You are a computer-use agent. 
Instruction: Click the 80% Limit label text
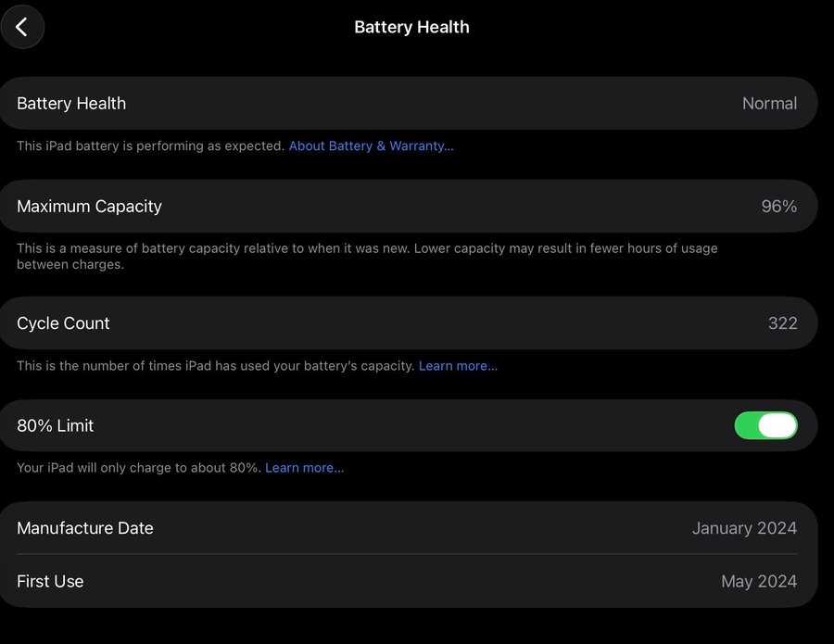pyautogui.click(x=56, y=426)
